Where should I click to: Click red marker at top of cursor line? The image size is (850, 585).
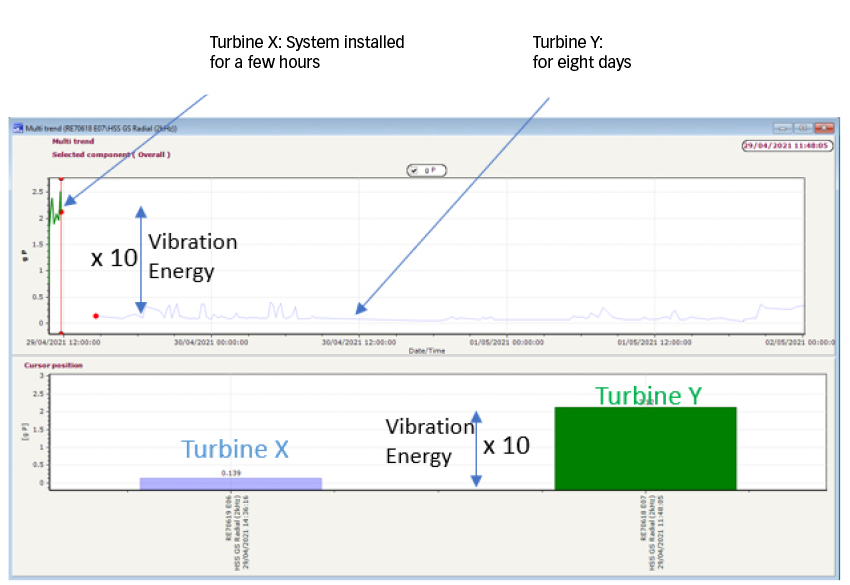(61, 179)
